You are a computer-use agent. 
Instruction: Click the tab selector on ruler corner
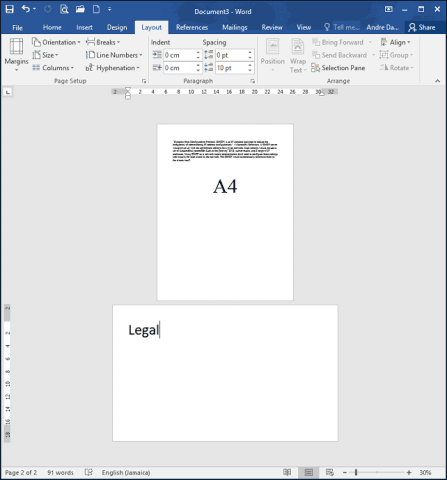tap(8, 92)
